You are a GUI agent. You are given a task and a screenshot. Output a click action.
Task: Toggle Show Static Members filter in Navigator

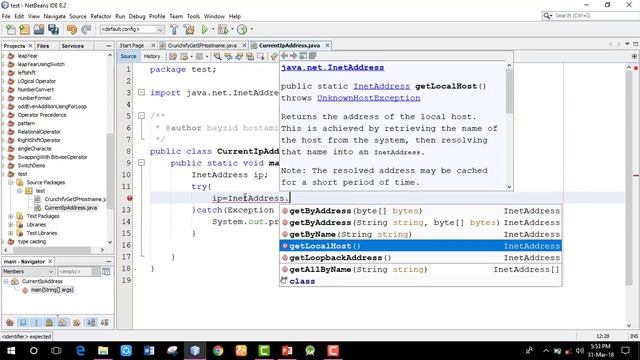click(36, 323)
